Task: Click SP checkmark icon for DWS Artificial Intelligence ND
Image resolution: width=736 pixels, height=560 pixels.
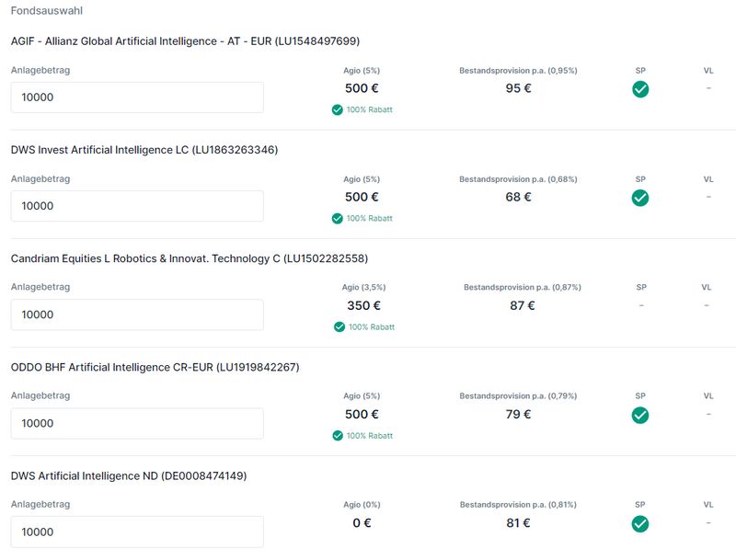Action: (x=640, y=523)
